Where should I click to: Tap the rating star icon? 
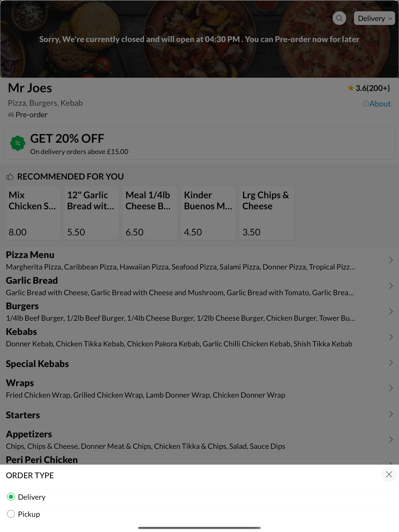click(x=351, y=88)
